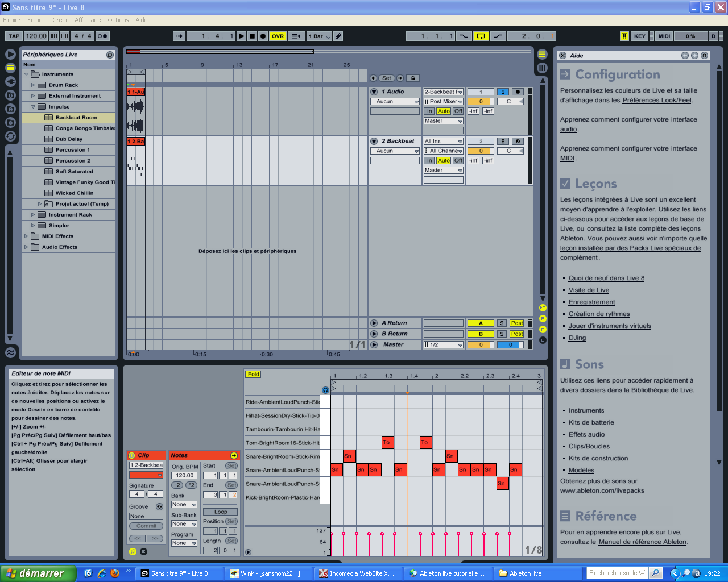Viewport: 728px width, 582px height.
Task: Arm global Record button in transport
Action: [263, 36]
